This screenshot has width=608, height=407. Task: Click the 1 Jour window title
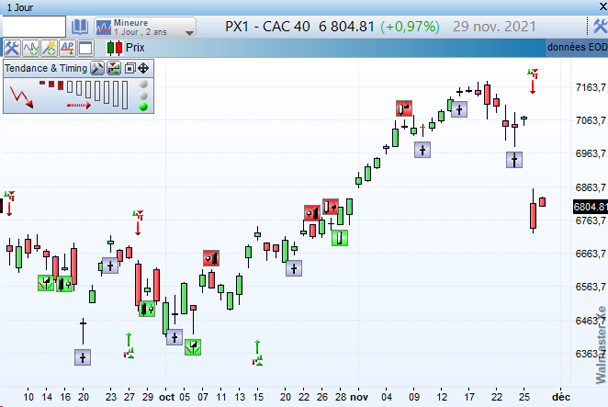pyautogui.click(x=20, y=7)
